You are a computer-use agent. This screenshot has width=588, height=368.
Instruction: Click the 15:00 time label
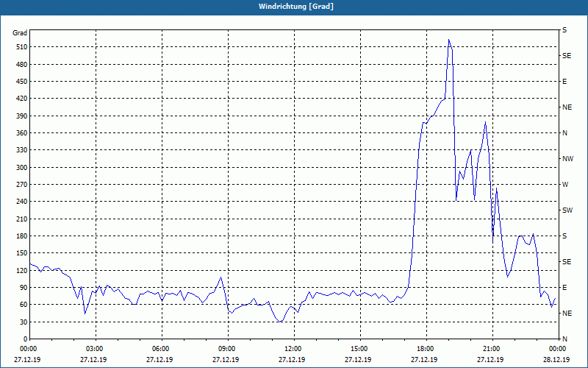[x=360, y=348]
